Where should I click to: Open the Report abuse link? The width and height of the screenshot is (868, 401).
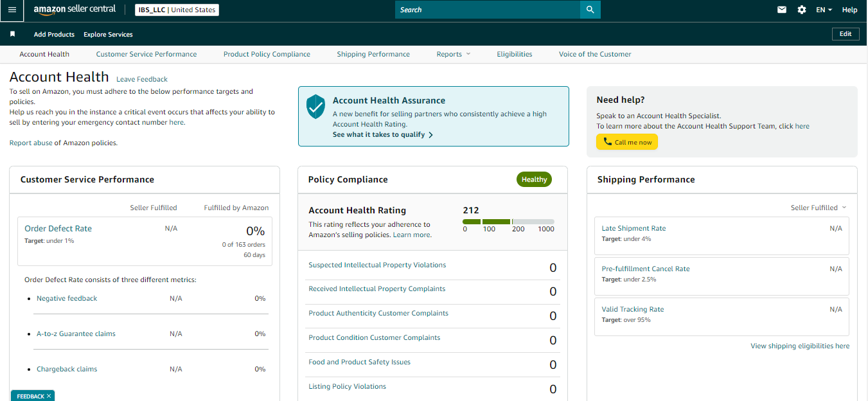coord(30,143)
